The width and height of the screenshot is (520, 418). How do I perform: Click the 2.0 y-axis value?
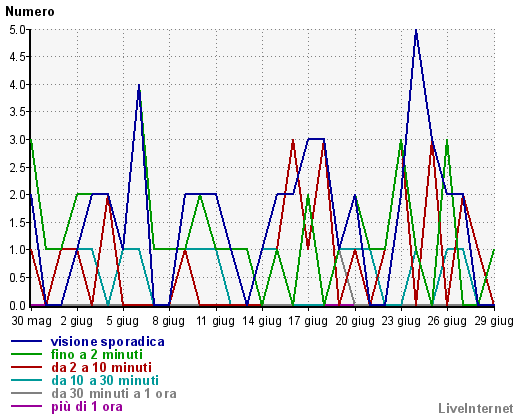[17, 195]
